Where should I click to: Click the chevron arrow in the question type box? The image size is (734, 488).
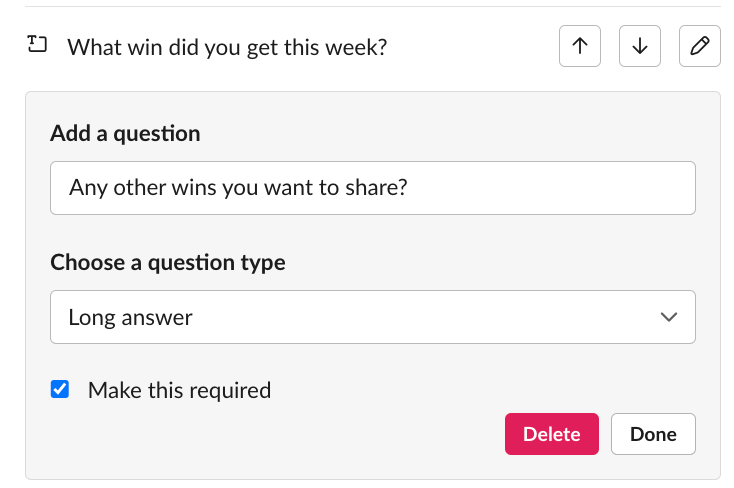click(x=668, y=317)
